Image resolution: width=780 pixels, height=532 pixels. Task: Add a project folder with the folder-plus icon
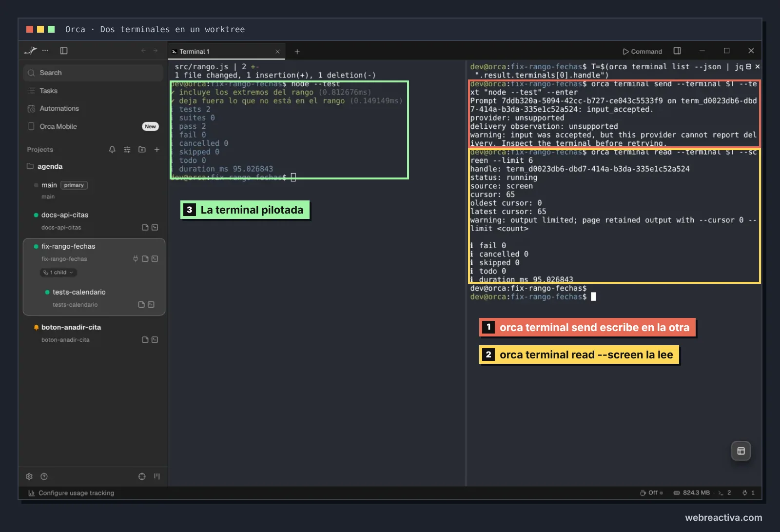pos(142,150)
